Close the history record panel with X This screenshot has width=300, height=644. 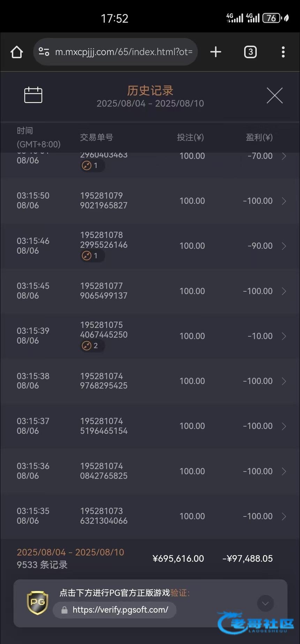click(275, 95)
